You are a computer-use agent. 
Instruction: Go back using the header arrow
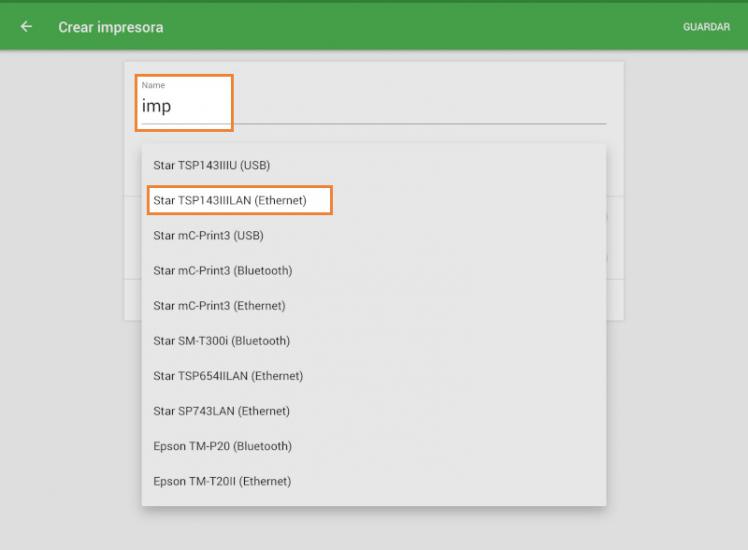[26, 27]
